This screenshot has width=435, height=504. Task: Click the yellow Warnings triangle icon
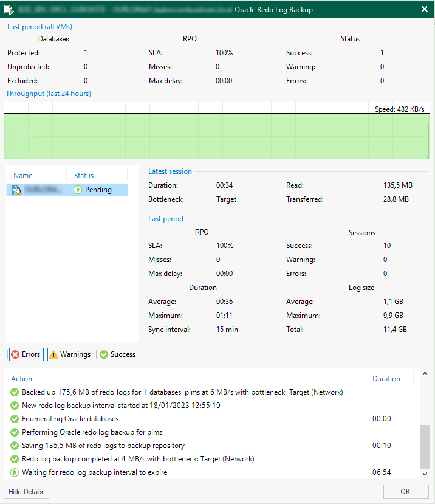pos(53,354)
